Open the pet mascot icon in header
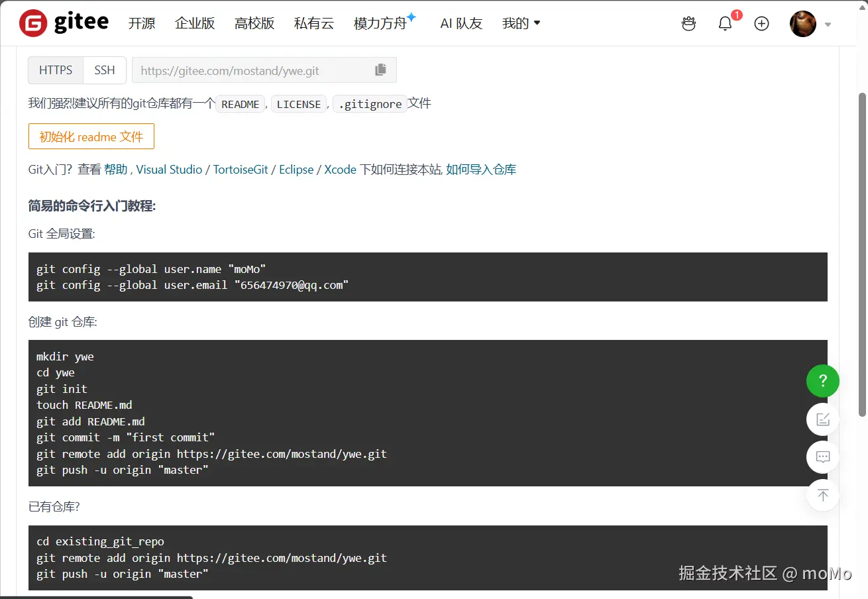 pyautogui.click(x=689, y=24)
